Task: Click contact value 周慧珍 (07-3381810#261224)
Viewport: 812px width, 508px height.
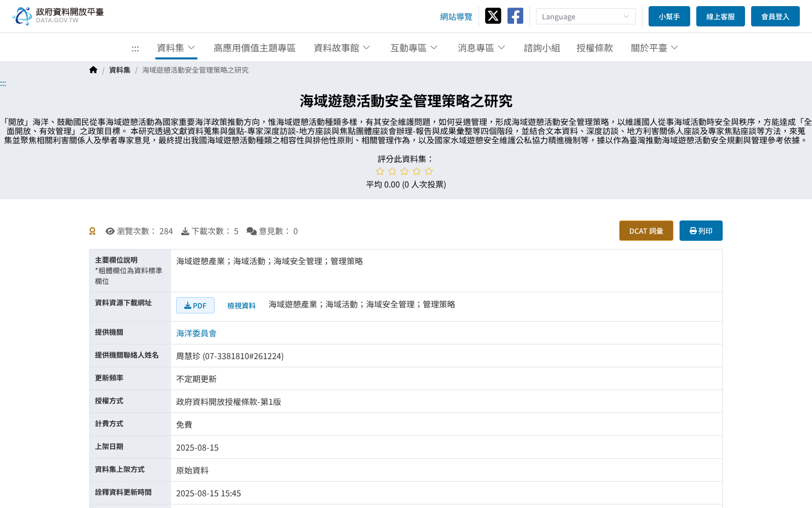Action: (230, 356)
